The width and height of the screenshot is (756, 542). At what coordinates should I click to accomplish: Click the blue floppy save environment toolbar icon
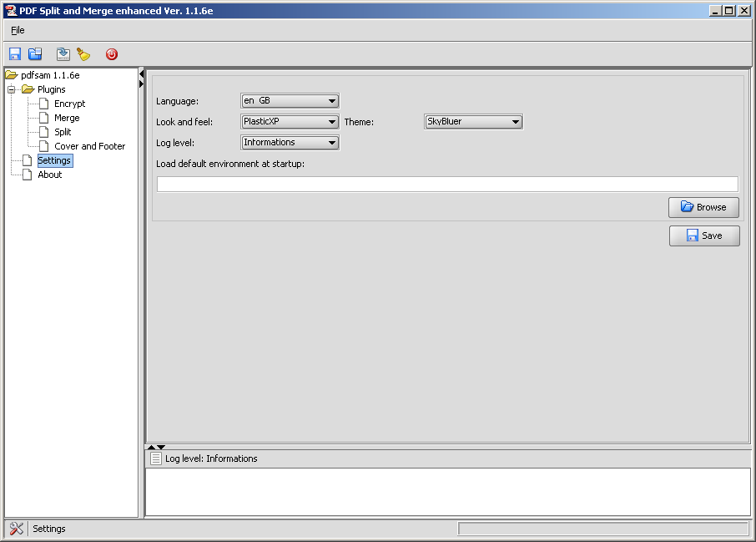[15, 54]
